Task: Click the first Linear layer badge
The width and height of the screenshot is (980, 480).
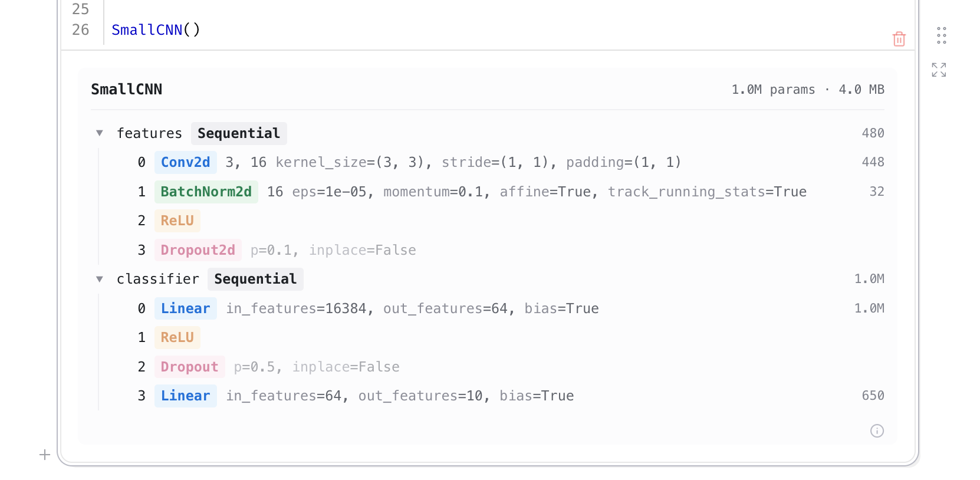Action: click(185, 308)
